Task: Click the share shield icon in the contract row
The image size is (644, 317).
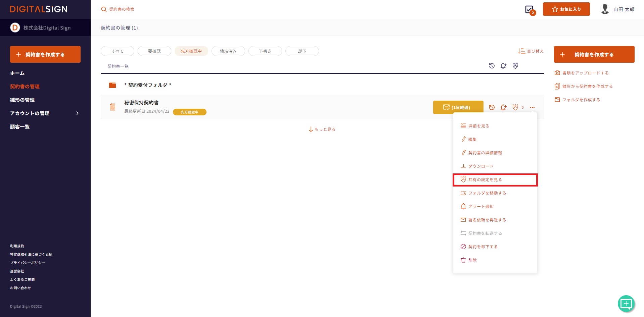Action: coord(515,107)
